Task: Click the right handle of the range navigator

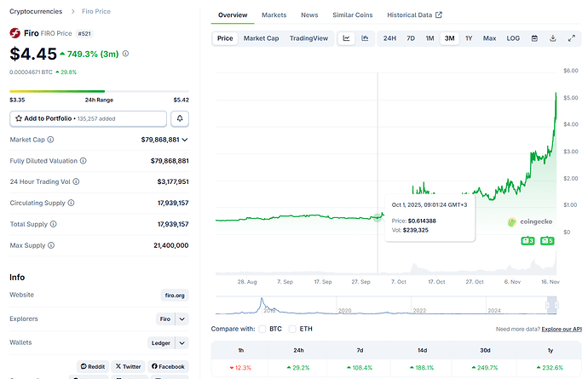Action: point(551,304)
